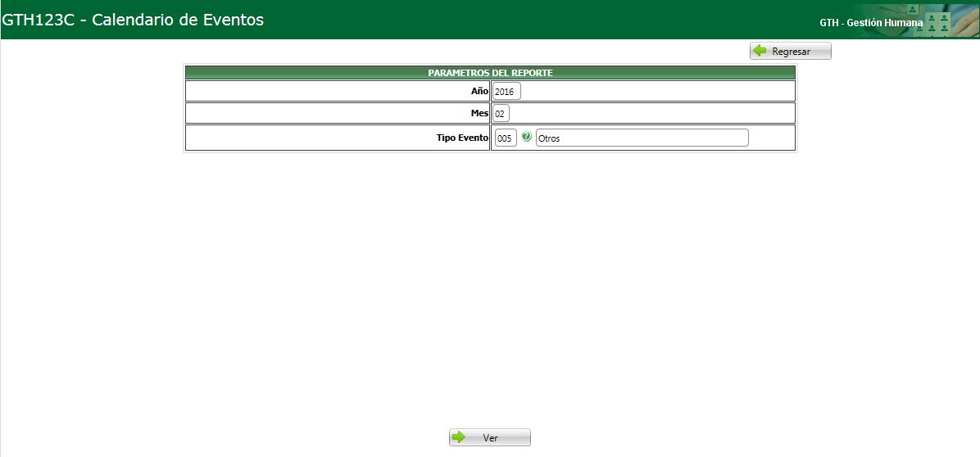This screenshot has width=980, height=457.
Task: Click the Mes field containing 02
Action: tap(501, 115)
